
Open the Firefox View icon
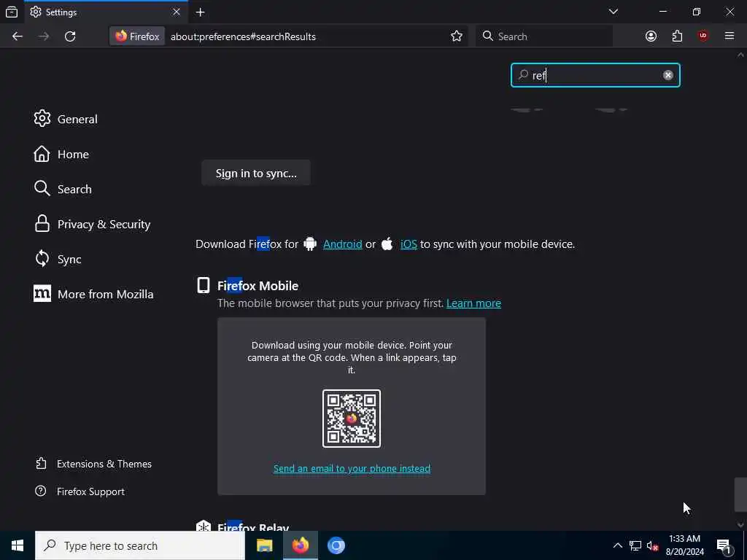tap(12, 12)
